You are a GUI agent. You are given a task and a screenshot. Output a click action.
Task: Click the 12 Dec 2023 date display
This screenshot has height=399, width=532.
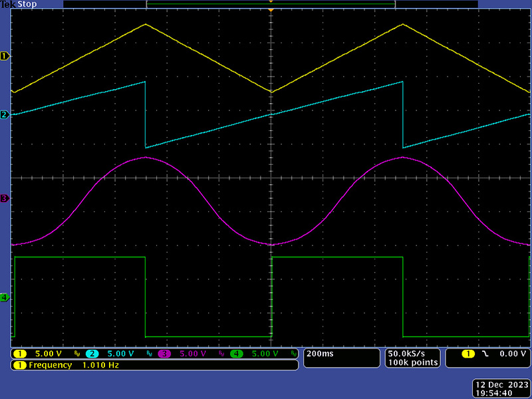click(501, 384)
